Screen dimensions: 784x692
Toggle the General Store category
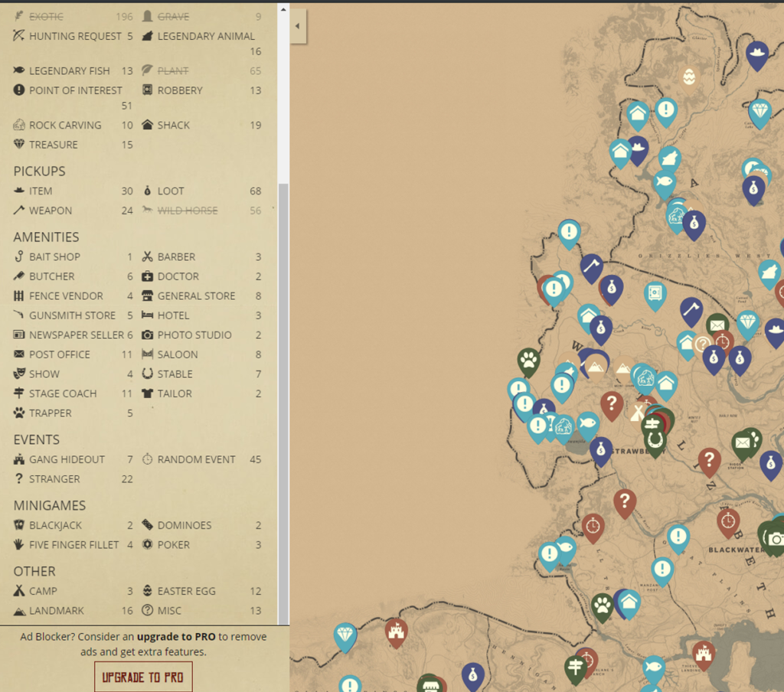[201, 295]
